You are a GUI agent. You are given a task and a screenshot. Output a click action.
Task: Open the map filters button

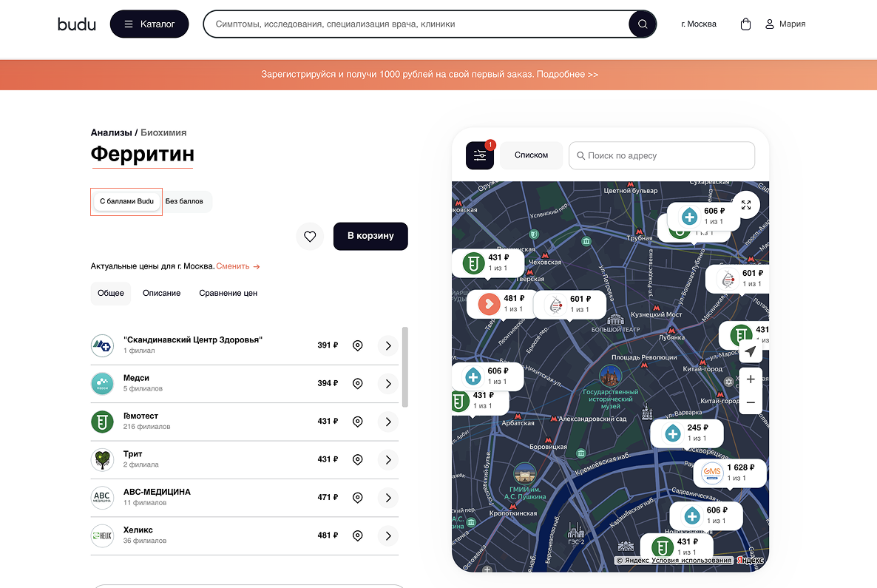(480, 155)
